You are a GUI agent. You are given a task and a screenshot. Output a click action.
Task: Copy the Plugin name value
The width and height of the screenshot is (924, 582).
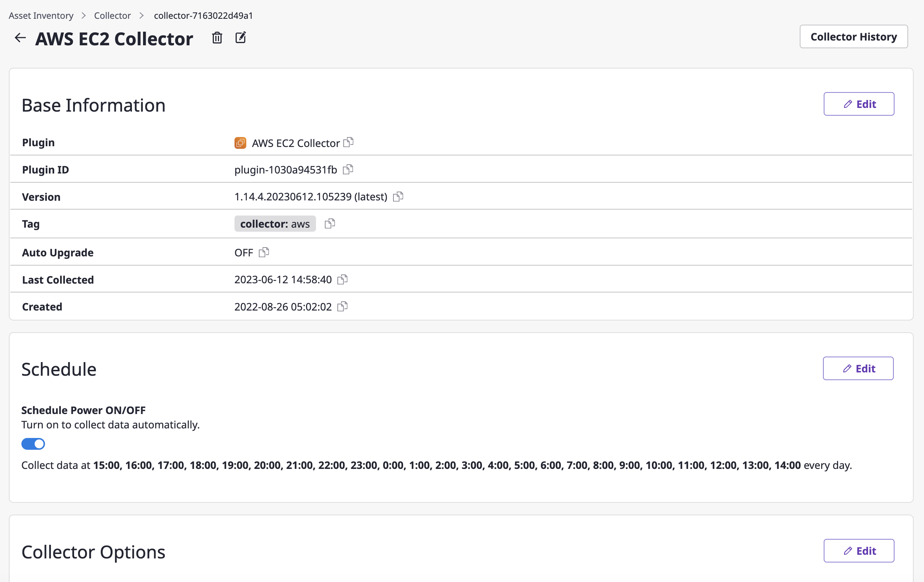(x=348, y=142)
